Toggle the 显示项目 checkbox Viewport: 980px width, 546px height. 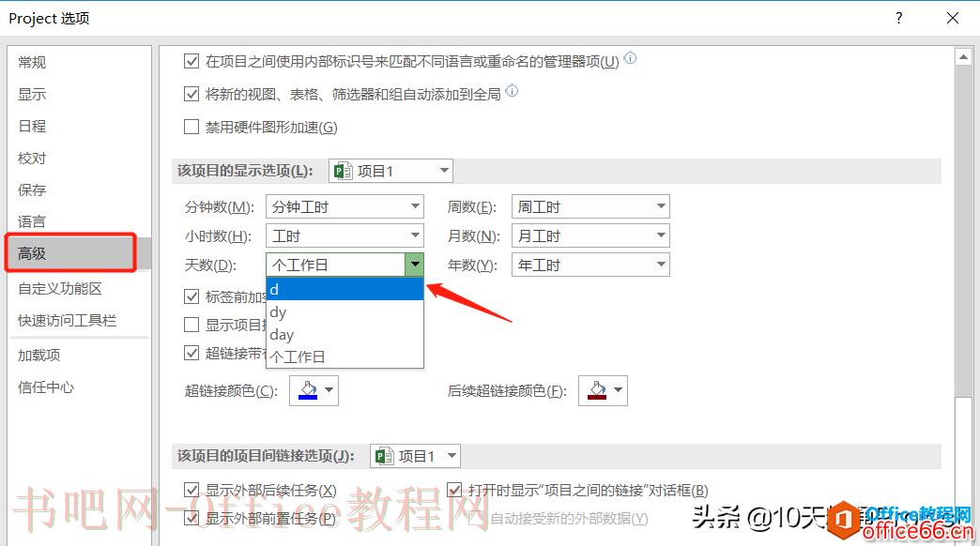[x=191, y=325]
